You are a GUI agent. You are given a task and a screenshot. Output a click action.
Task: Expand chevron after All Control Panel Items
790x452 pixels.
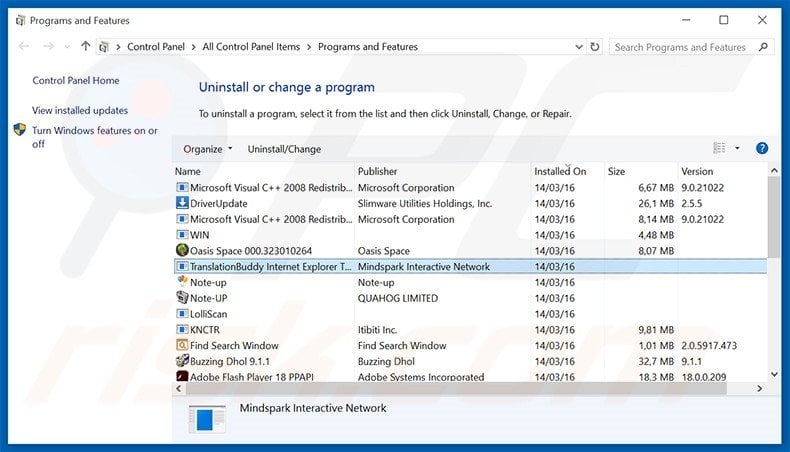click(309, 47)
